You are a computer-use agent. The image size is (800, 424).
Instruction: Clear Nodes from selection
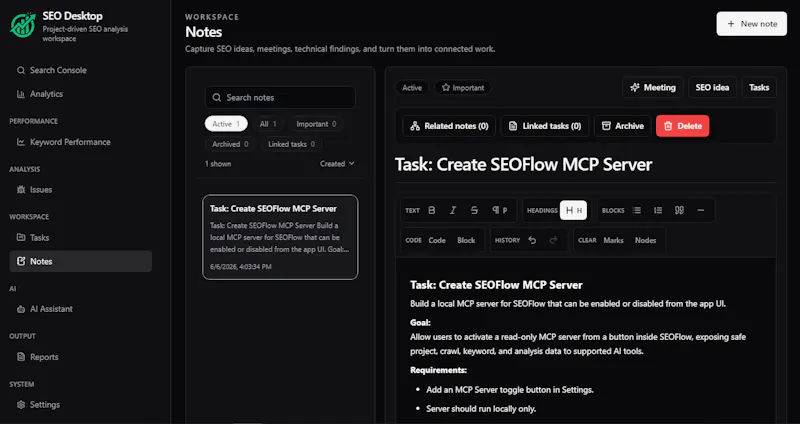(645, 240)
